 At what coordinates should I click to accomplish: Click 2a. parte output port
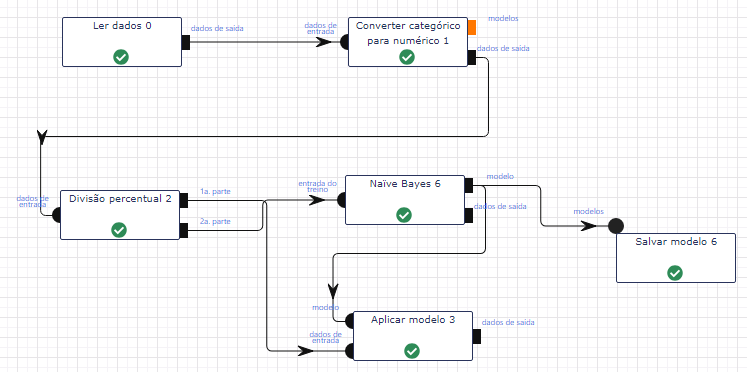point(184,230)
